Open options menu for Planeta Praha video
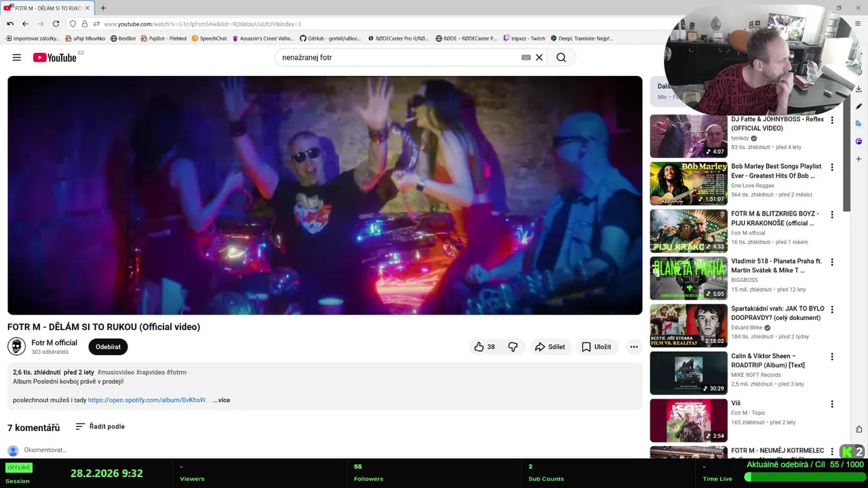 coord(832,262)
